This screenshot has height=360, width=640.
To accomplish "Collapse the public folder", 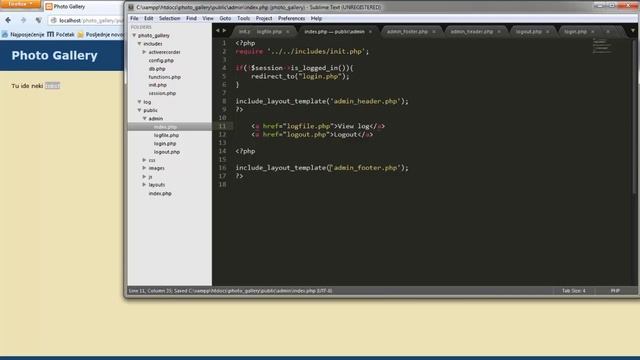I will pos(139,110).
